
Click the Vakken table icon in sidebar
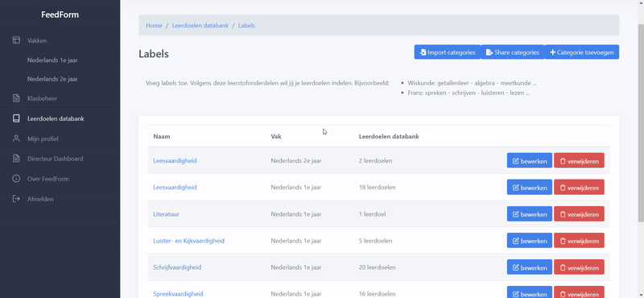click(16, 40)
